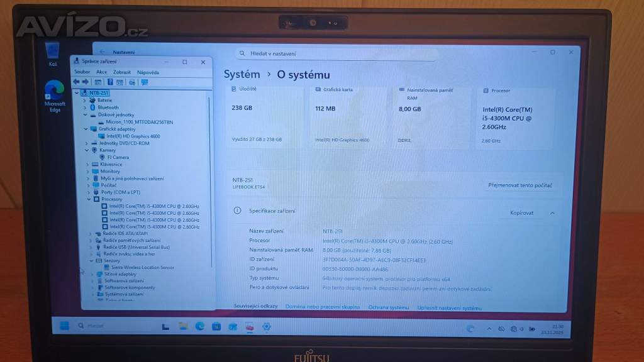The width and height of the screenshot is (644, 362).
Task: Open the Zobrazit menu in Device Manager
Action: click(x=122, y=72)
